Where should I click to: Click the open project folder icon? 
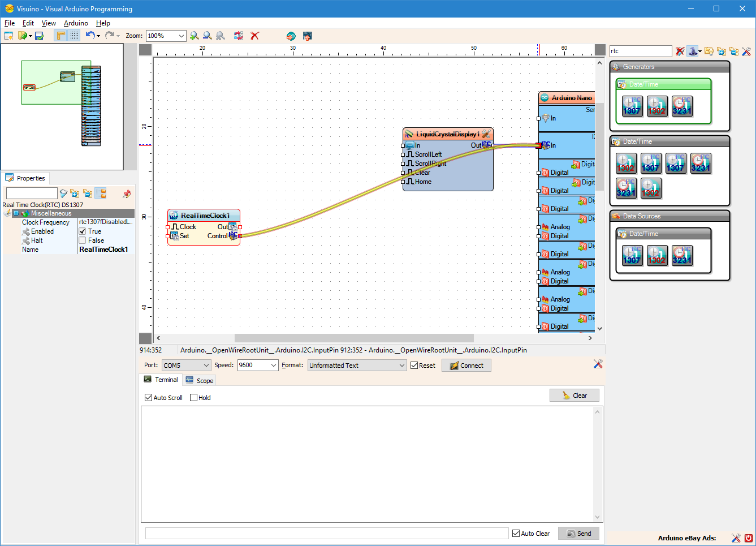pyautogui.click(x=22, y=36)
